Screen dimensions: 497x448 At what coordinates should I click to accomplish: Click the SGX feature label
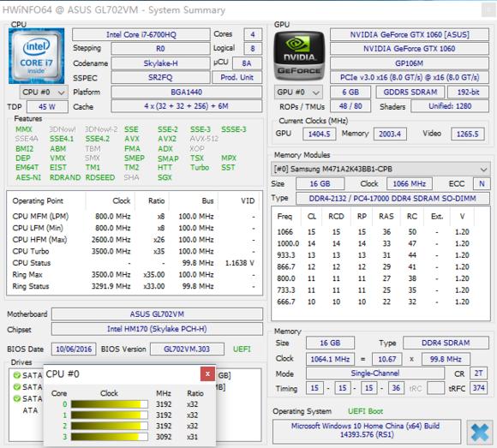pyautogui.click(x=165, y=177)
